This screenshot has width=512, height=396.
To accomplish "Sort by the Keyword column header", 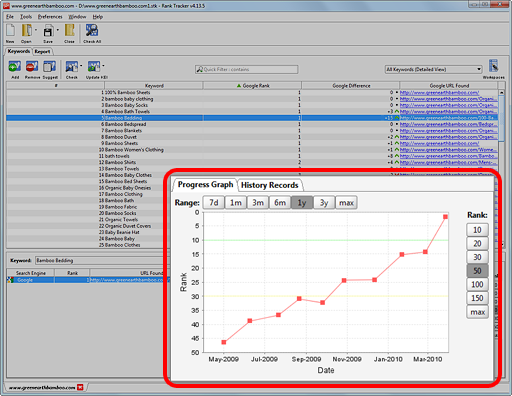I will [x=154, y=86].
